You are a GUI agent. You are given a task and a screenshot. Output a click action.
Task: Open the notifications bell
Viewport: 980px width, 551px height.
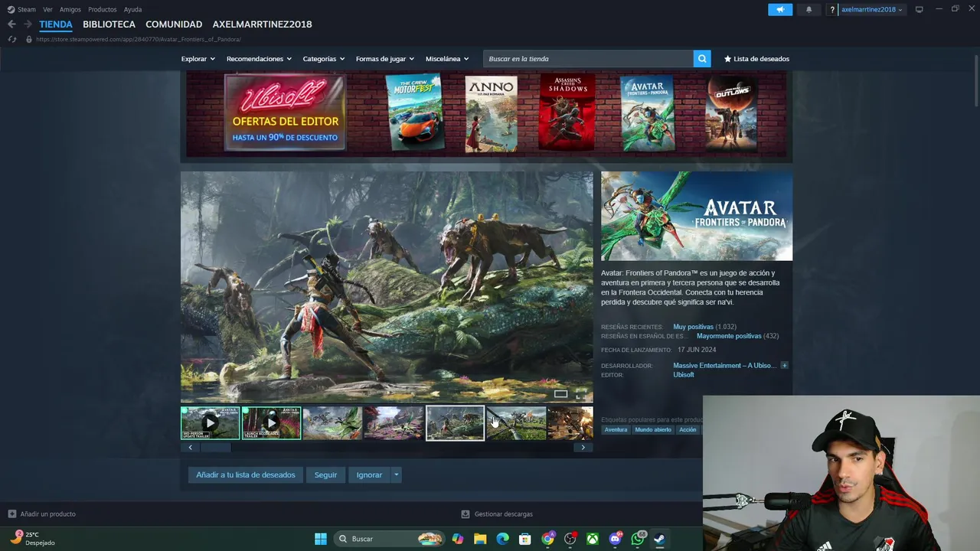click(809, 9)
